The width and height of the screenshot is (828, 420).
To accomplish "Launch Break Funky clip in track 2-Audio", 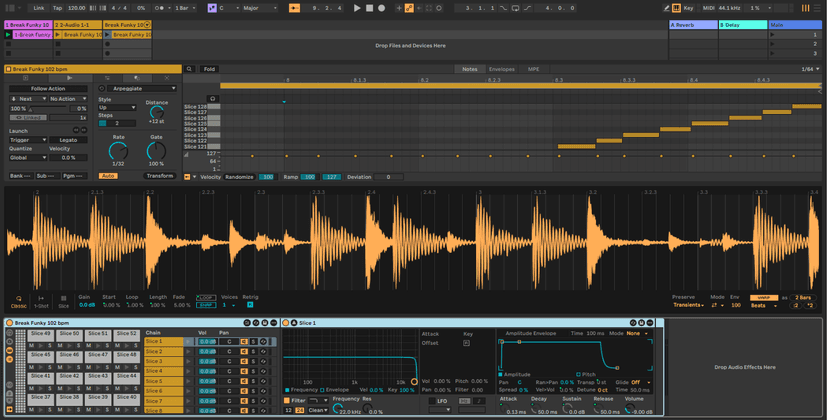I will tap(58, 34).
